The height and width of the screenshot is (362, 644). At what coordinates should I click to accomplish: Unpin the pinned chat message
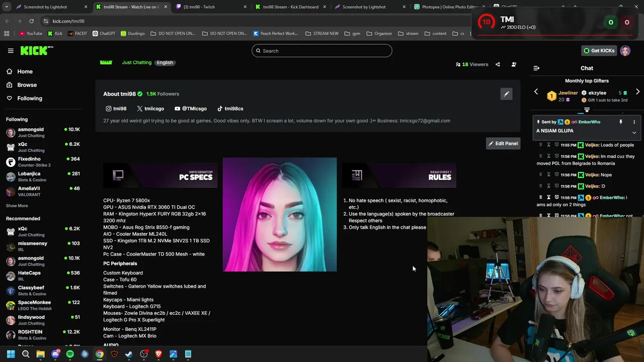coord(621,122)
